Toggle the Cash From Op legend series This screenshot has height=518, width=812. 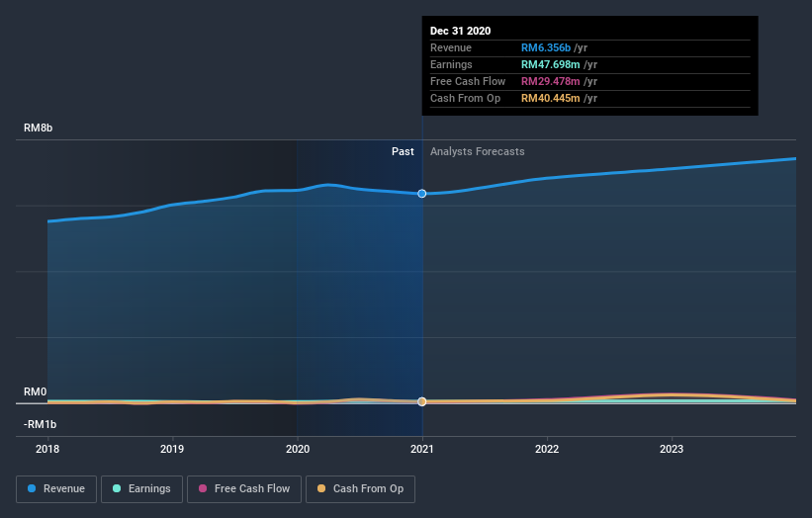(360, 489)
